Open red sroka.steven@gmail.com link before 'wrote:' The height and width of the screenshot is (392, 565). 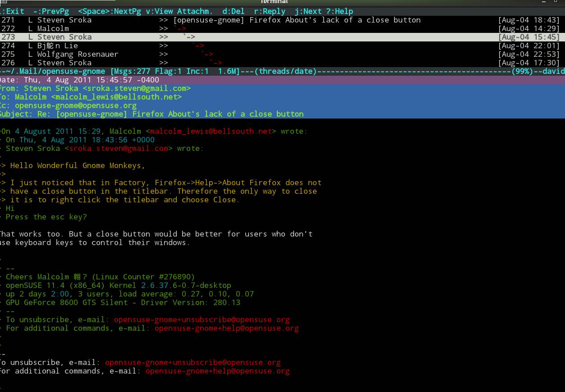(119, 148)
